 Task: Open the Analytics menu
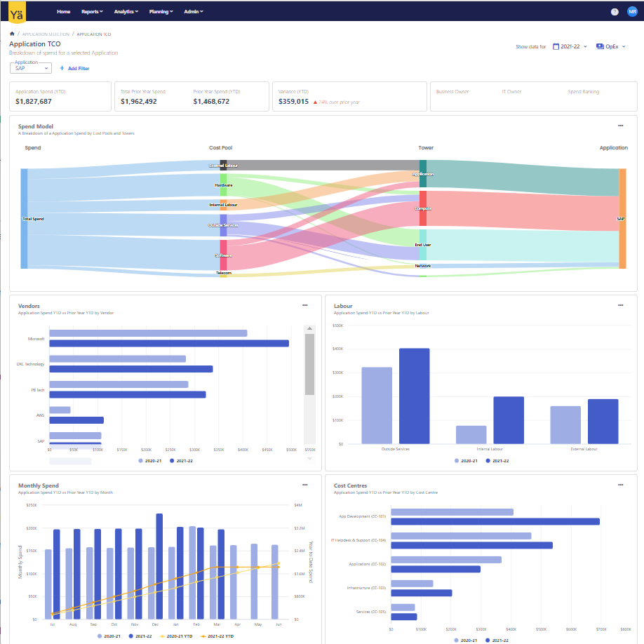pyautogui.click(x=126, y=12)
